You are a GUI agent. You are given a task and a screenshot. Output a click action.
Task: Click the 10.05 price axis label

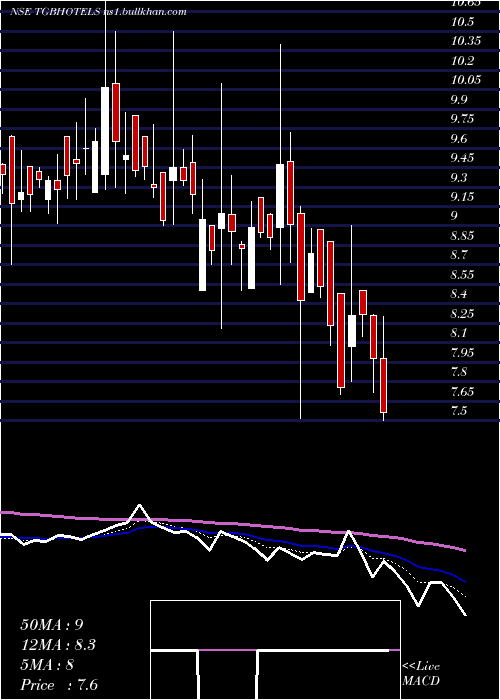pyautogui.click(x=466, y=80)
